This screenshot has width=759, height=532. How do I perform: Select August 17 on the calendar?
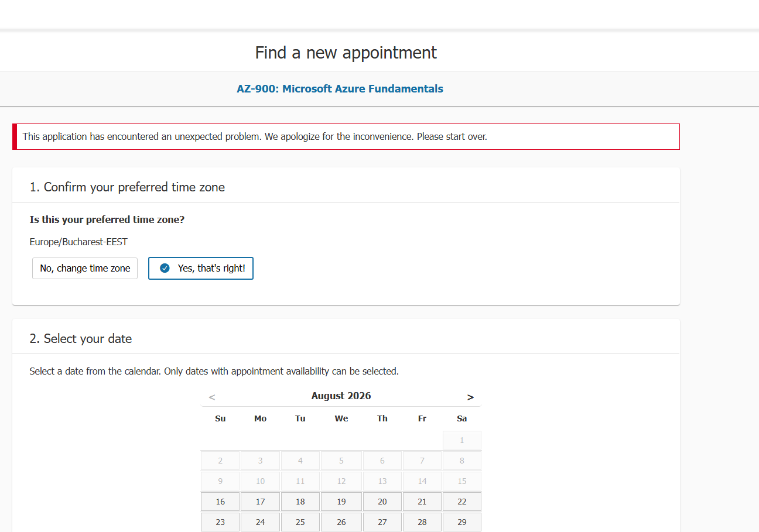(x=261, y=502)
